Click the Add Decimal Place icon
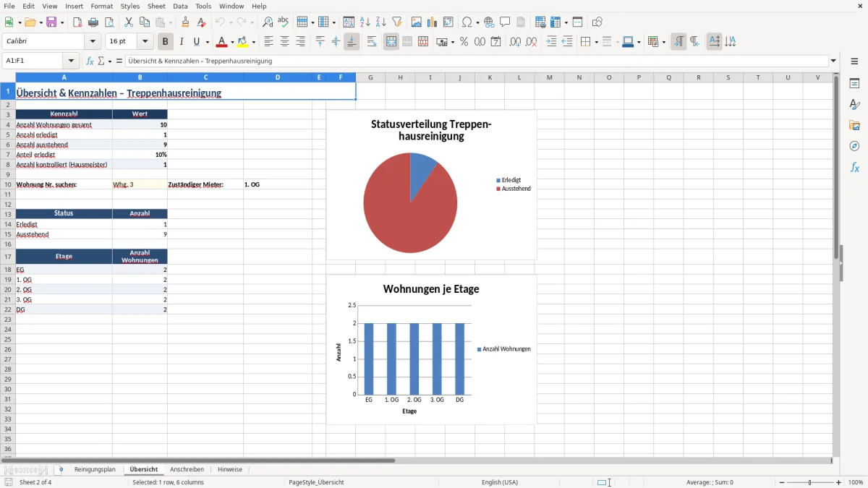This screenshot has height=488, width=868. pyautogui.click(x=516, y=42)
